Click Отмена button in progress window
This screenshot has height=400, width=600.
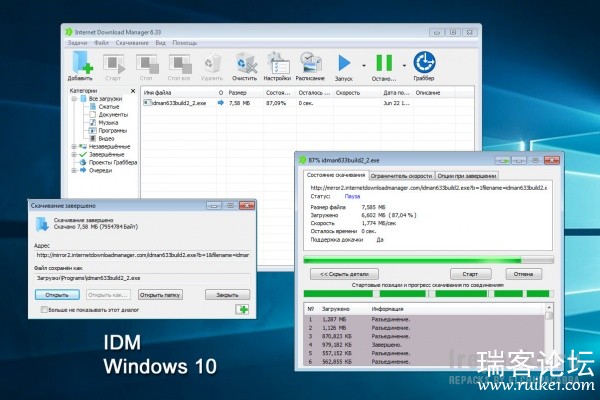pos(523,274)
